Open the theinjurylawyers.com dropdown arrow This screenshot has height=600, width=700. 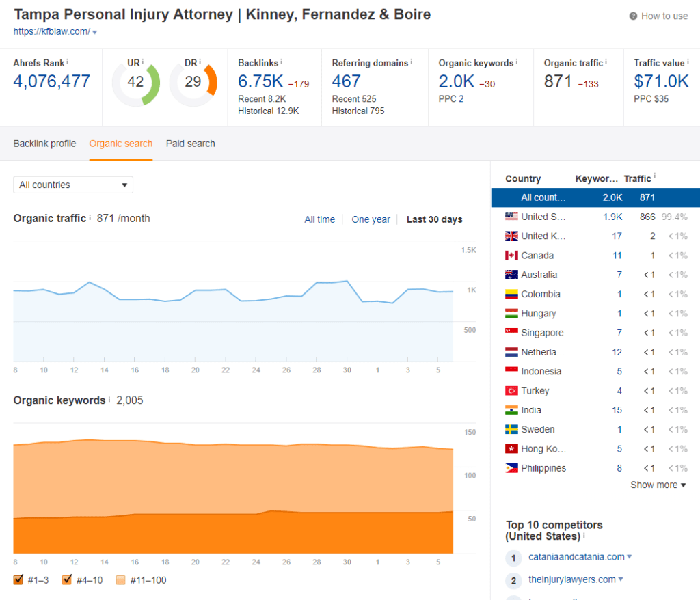(621, 579)
